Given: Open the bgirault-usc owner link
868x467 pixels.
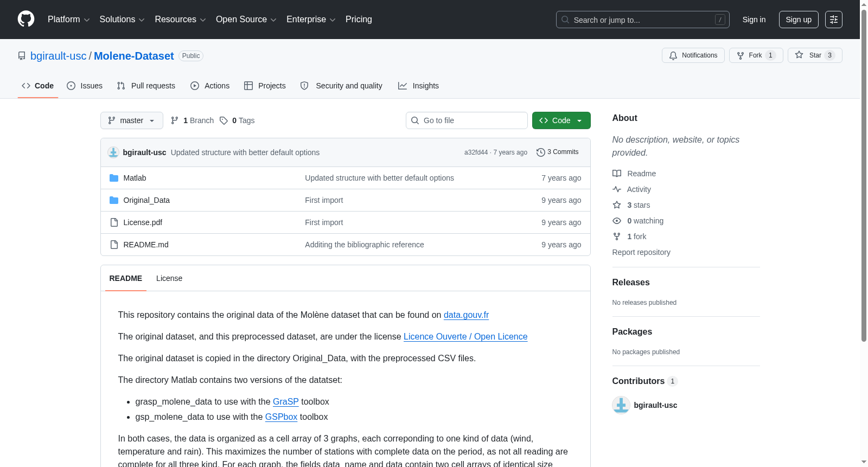Looking at the screenshot, I should (59, 56).
